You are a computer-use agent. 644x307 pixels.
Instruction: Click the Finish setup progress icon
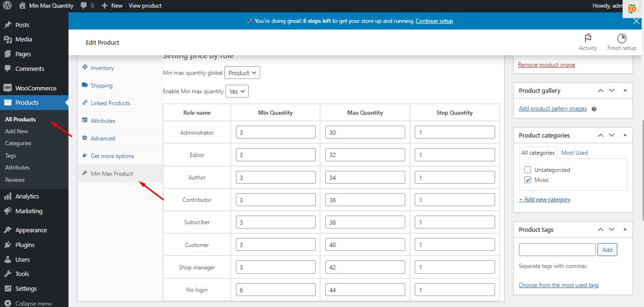pyautogui.click(x=622, y=39)
